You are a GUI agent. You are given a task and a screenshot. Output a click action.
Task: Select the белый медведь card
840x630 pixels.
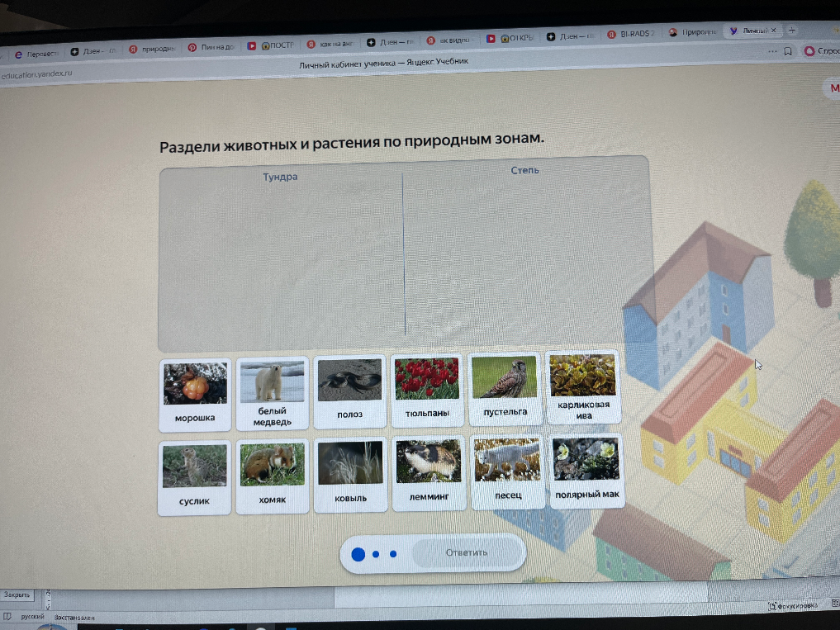[272, 393]
